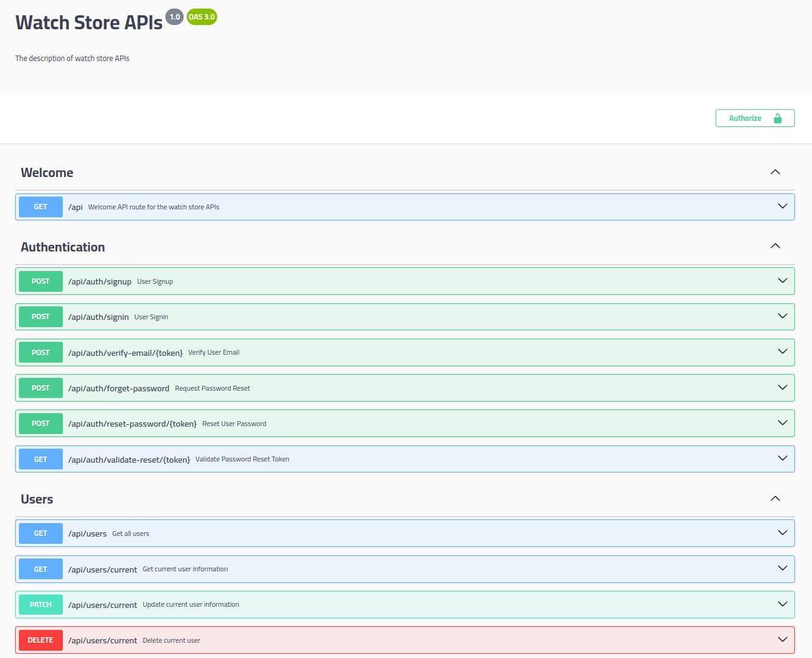The image size is (812, 658).
Task: Expand the PATCH /api/users/current row arrow
Action: point(783,604)
